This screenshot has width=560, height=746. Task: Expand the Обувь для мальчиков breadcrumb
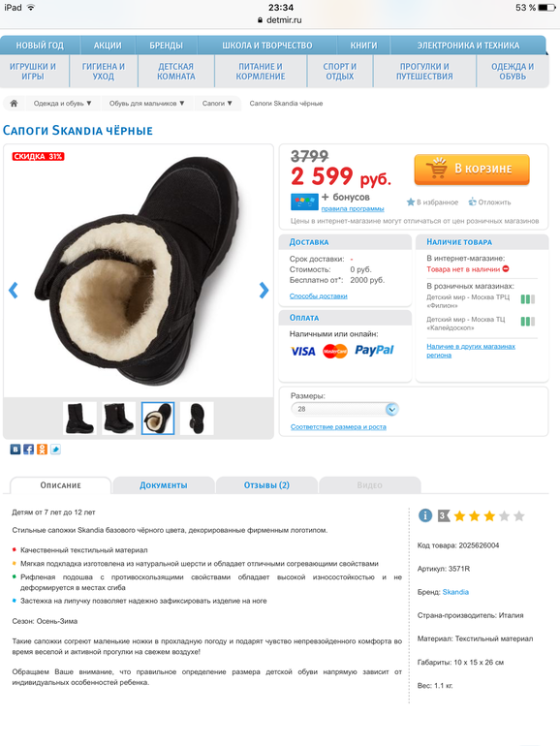146,104
